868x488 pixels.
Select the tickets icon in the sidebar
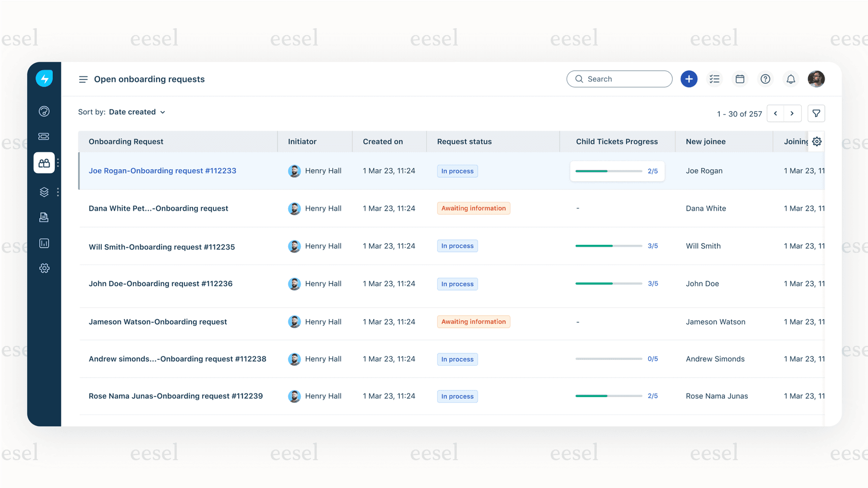[44, 136]
